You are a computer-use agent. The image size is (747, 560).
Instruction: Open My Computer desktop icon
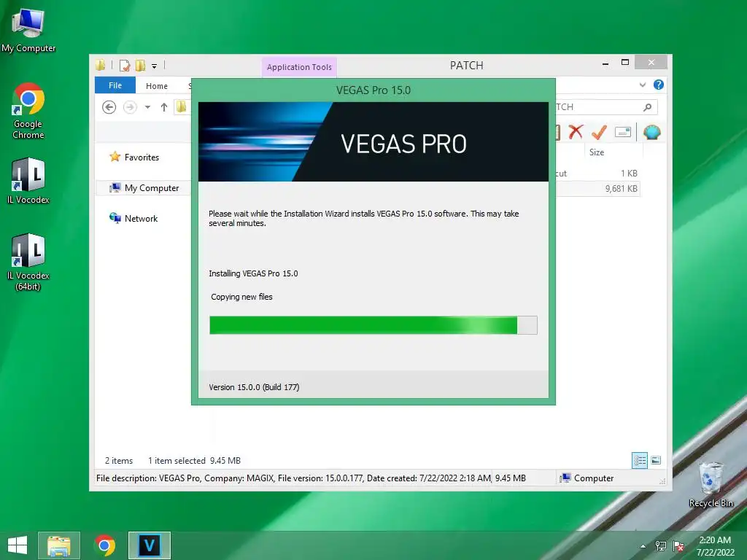28,31
